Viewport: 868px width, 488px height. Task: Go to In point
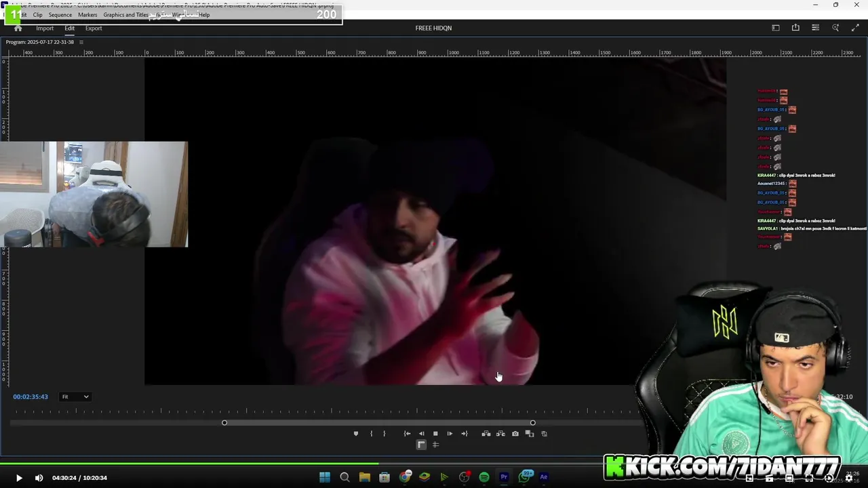[407, 434]
